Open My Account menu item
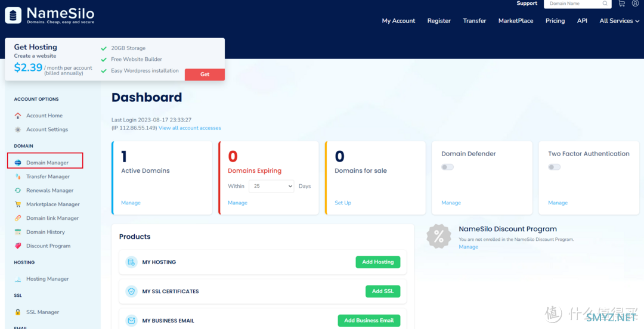644x329 pixels. point(398,21)
